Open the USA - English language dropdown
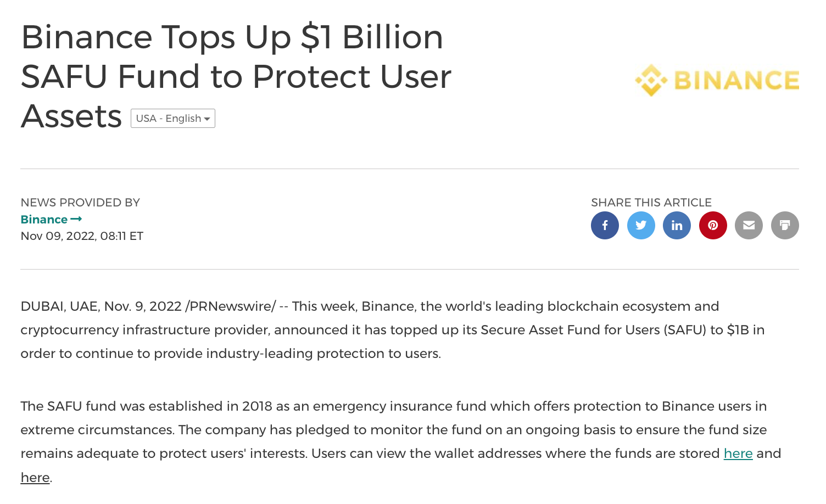The height and width of the screenshot is (504, 826). click(x=173, y=119)
